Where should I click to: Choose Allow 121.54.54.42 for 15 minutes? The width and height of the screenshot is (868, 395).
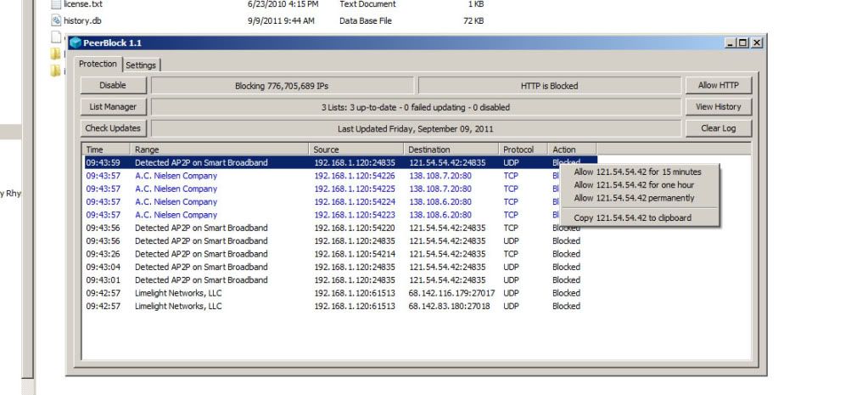tap(637, 172)
